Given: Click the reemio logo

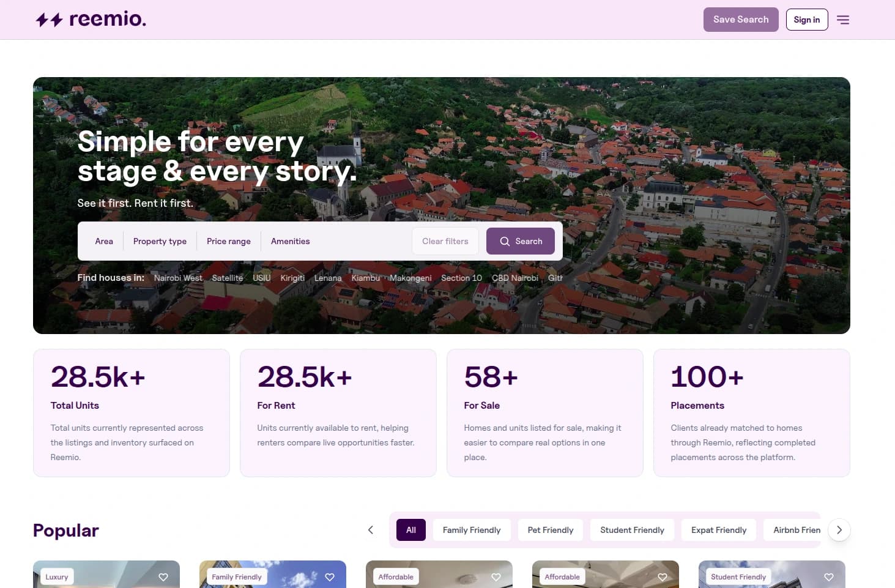Looking at the screenshot, I should click(91, 20).
